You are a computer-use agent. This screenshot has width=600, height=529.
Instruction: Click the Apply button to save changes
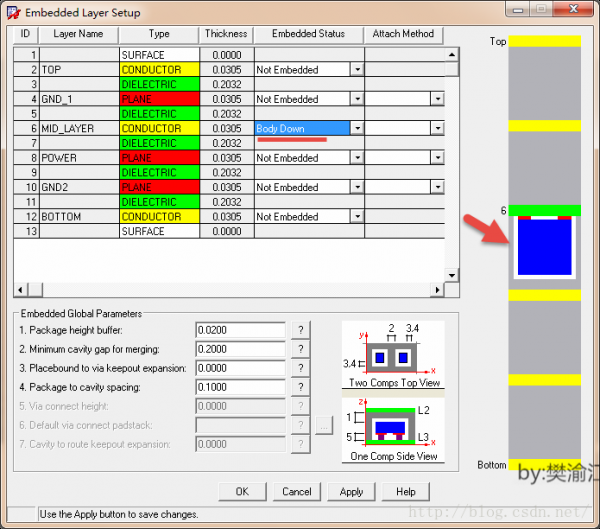351,491
